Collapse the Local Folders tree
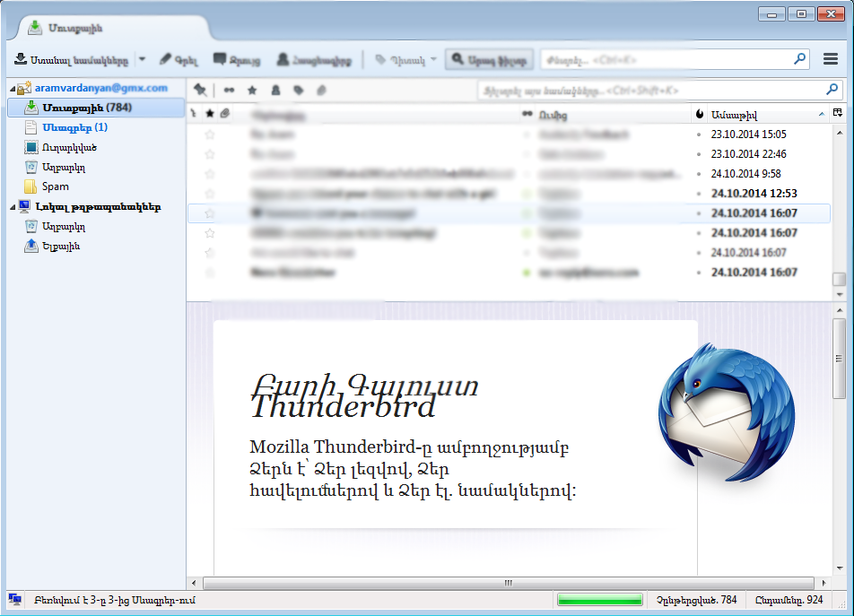 [13, 207]
